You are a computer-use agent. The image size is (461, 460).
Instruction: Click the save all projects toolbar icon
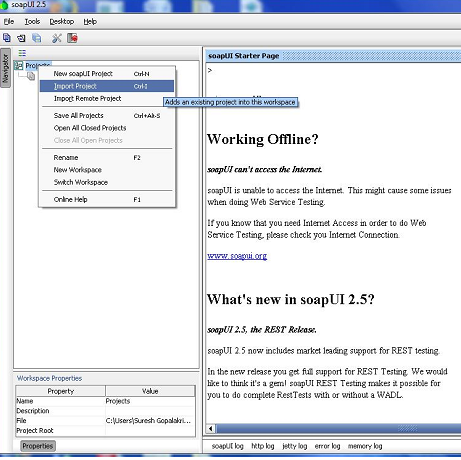coord(37,38)
